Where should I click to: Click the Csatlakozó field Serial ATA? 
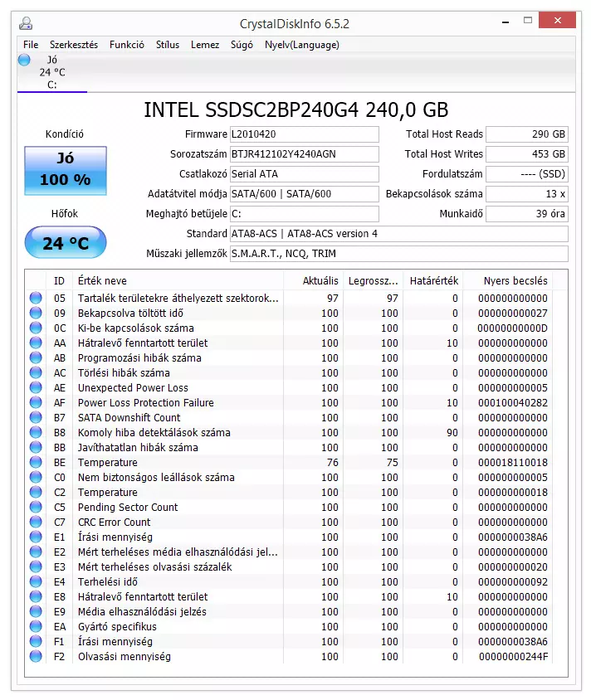coord(304,173)
